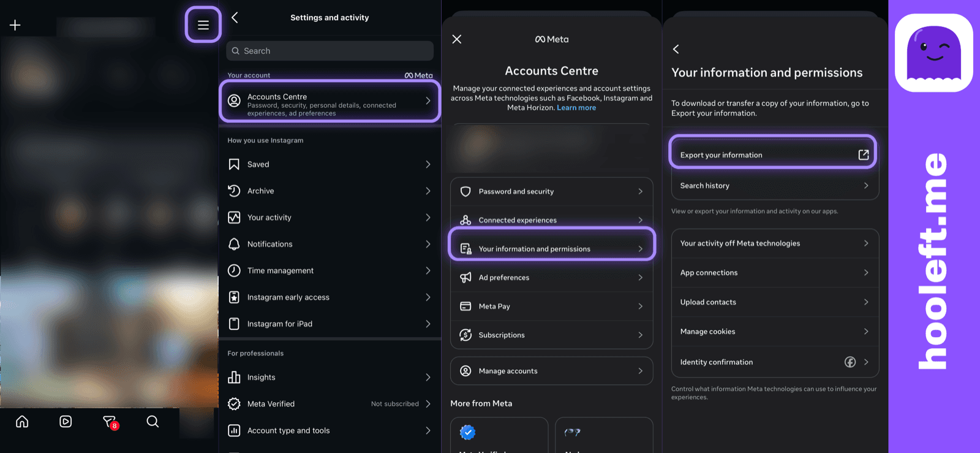Open Instagram early access chevron

(428, 297)
